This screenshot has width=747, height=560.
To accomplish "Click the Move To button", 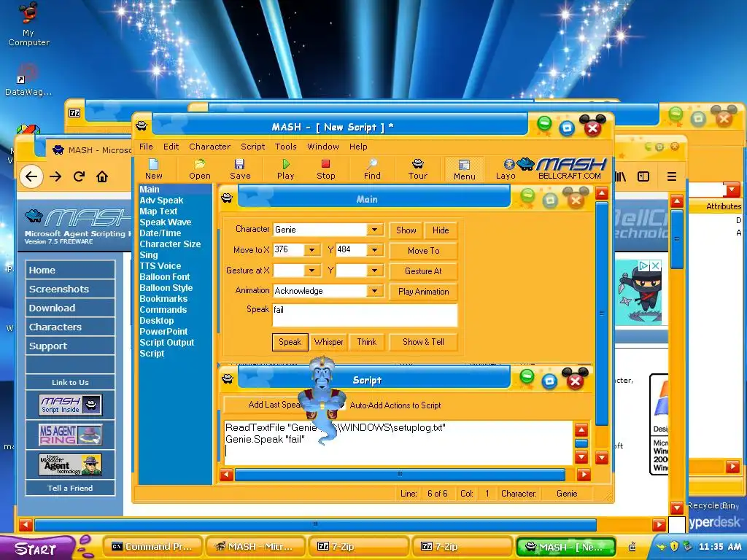I will point(424,251).
